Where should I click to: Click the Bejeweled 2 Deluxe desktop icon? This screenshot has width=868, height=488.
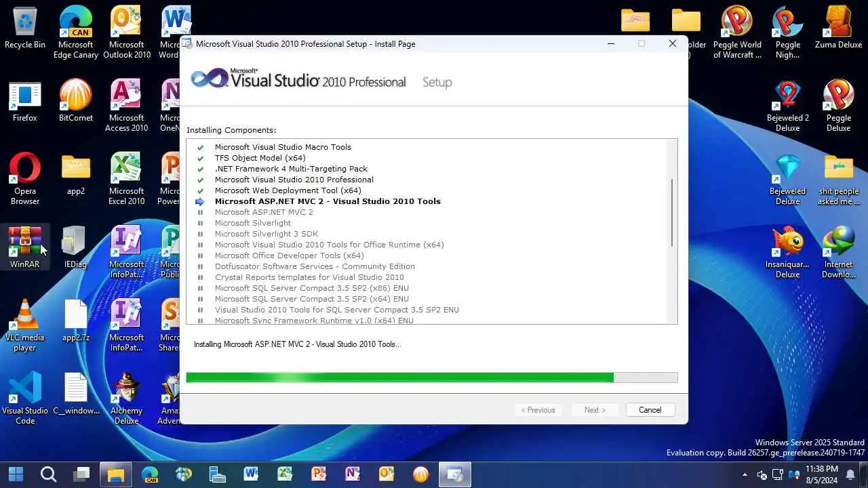click(788, 106)
